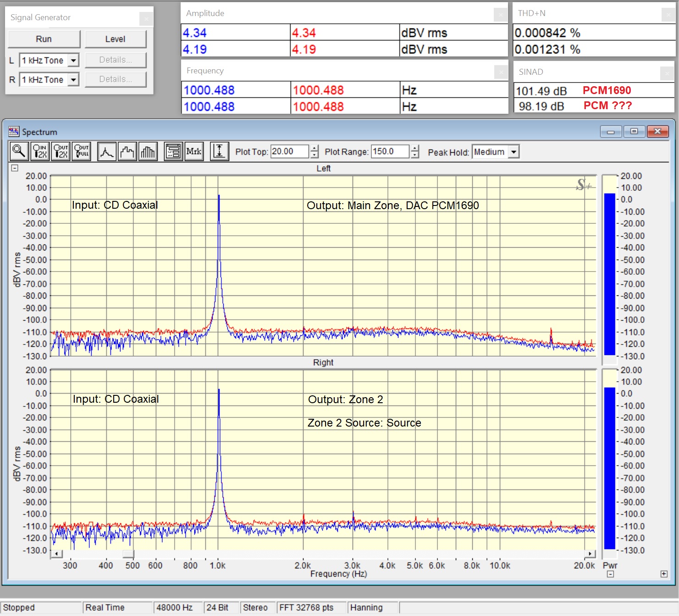Screen dimensions: 679x616
Task: Click the Plot Range input field
Action: [390, 151]
